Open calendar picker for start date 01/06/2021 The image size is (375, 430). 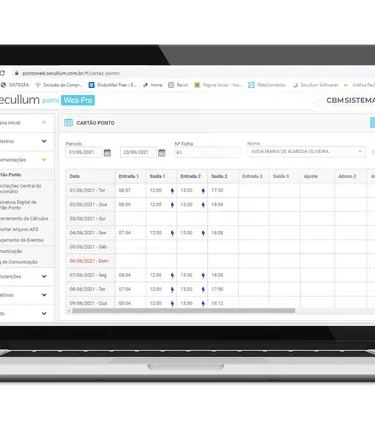[107, 153]
